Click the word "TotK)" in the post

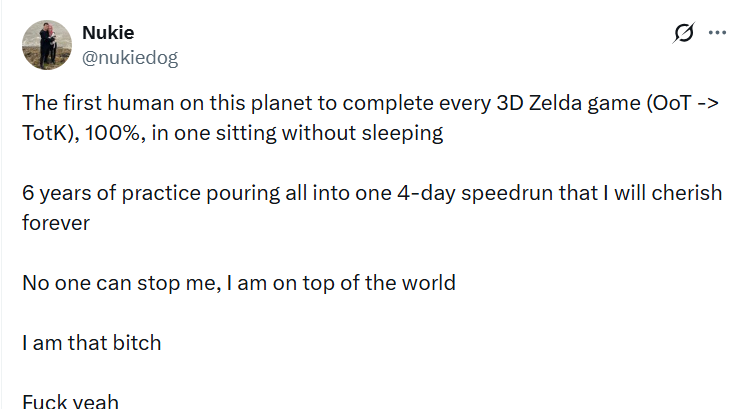(48, 133)
